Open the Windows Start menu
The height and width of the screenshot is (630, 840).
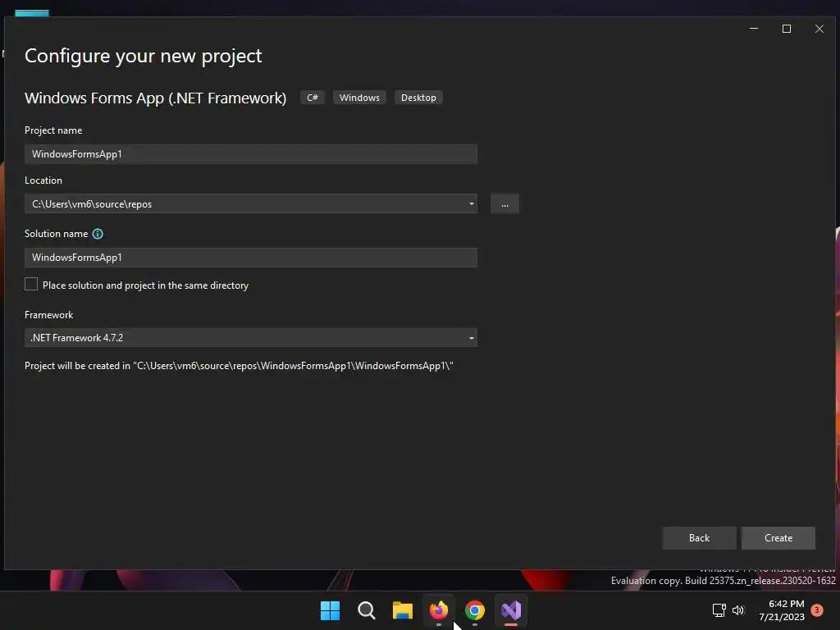[x=330, y=610]
